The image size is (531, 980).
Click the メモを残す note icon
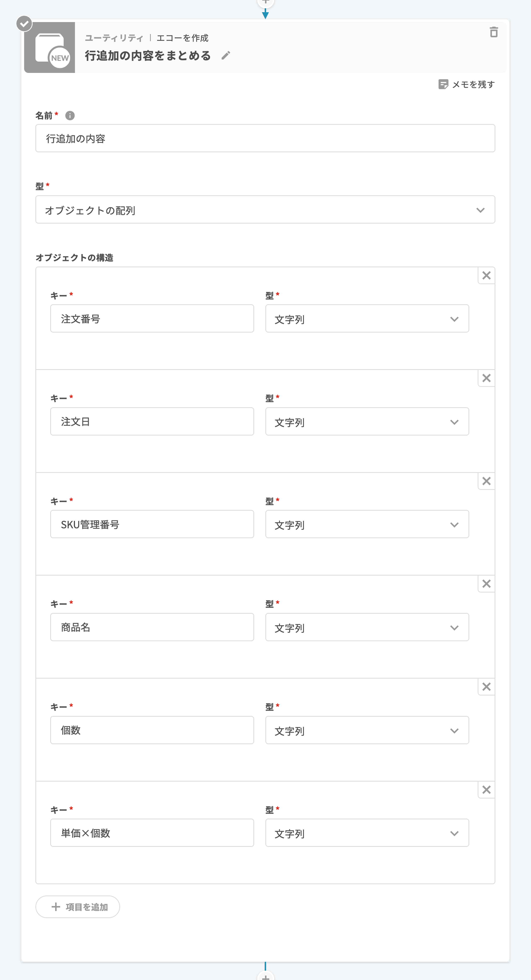point(443,84)
